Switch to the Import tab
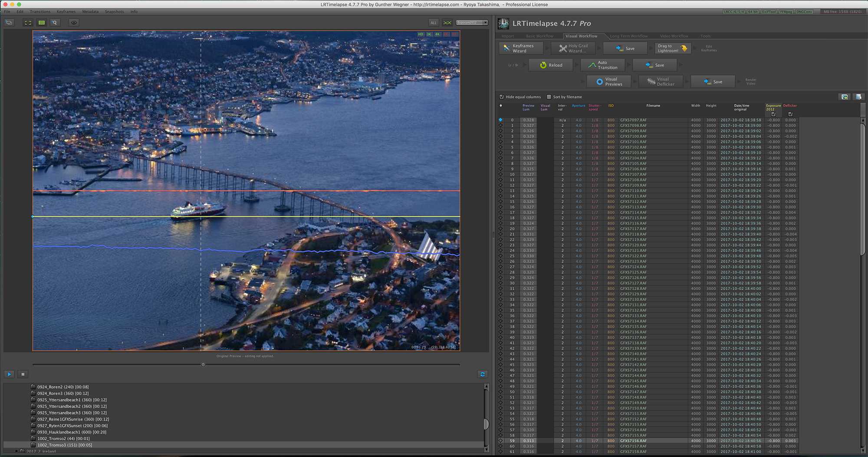Viewport: 868px width, 457px height. [507, 36]
